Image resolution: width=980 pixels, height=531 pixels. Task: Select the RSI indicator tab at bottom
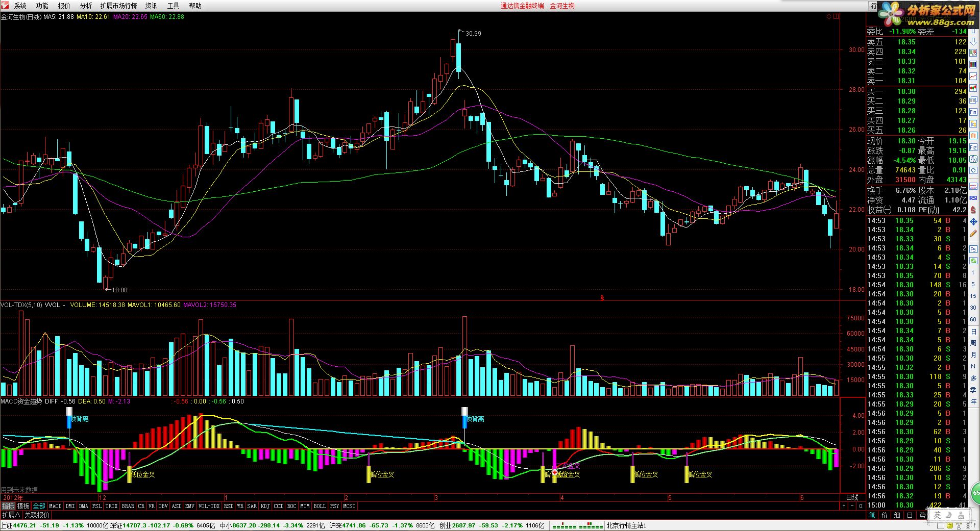click(228, 506)
